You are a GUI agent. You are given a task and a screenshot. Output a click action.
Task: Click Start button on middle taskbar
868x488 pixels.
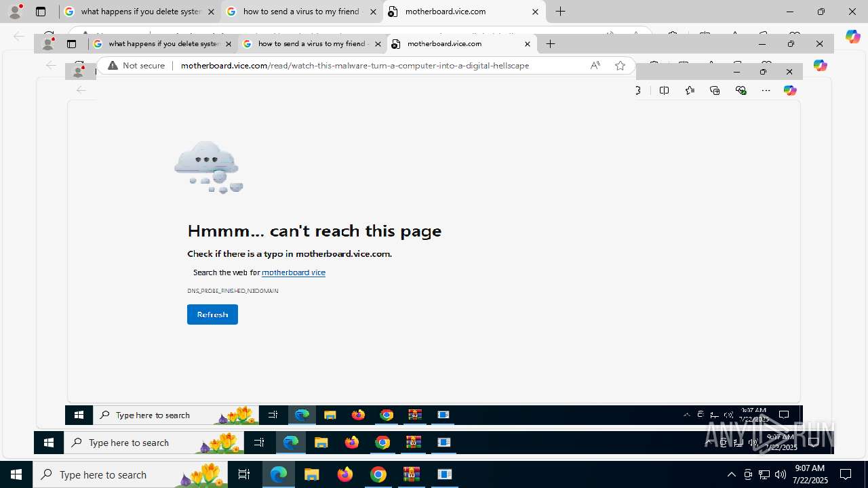click(x=49, y=443)
